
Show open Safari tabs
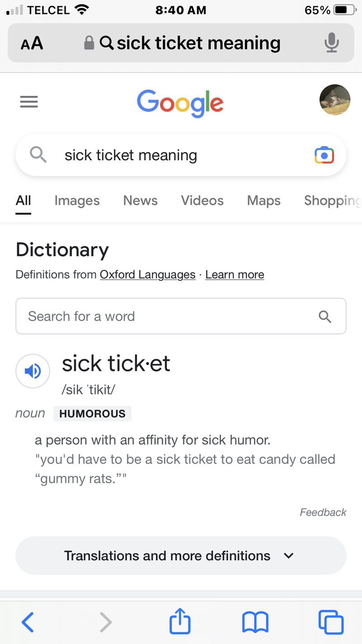[x=331, y=622]
